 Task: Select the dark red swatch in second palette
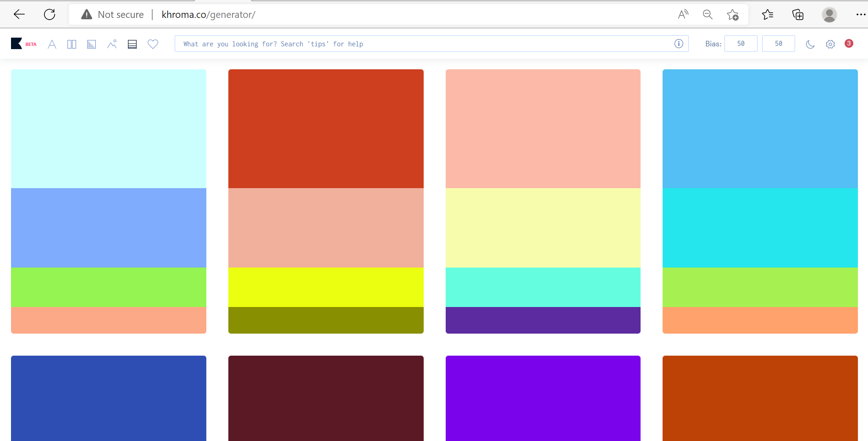pyautogui.click(x=326, y=128)
